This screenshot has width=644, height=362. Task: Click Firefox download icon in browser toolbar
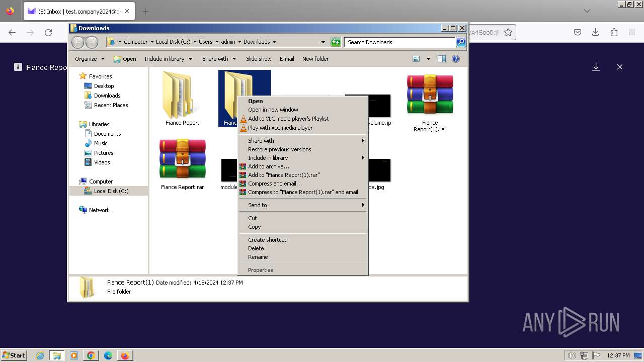tap(596, 32)
